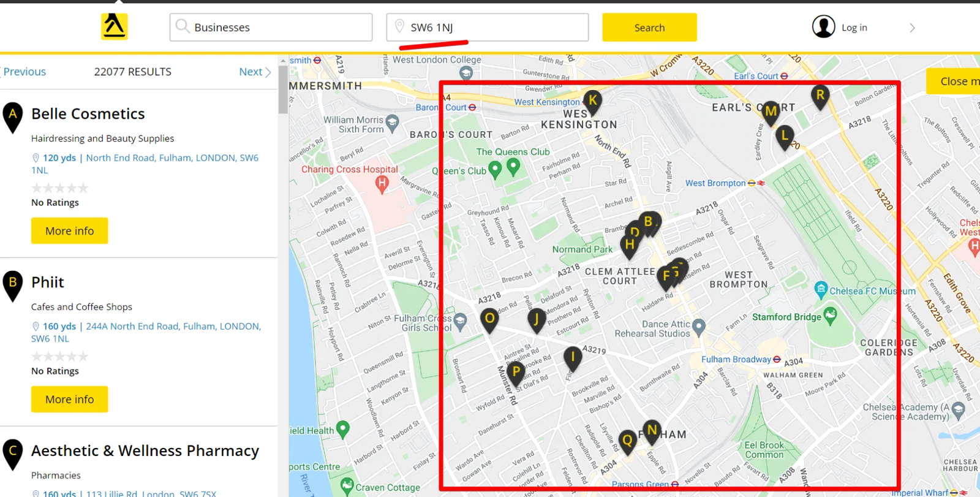The height and width of the screenshot is (497, 980).
Task: Open More info for Belle Cosmetics
Action: click(x=70, y=231)
